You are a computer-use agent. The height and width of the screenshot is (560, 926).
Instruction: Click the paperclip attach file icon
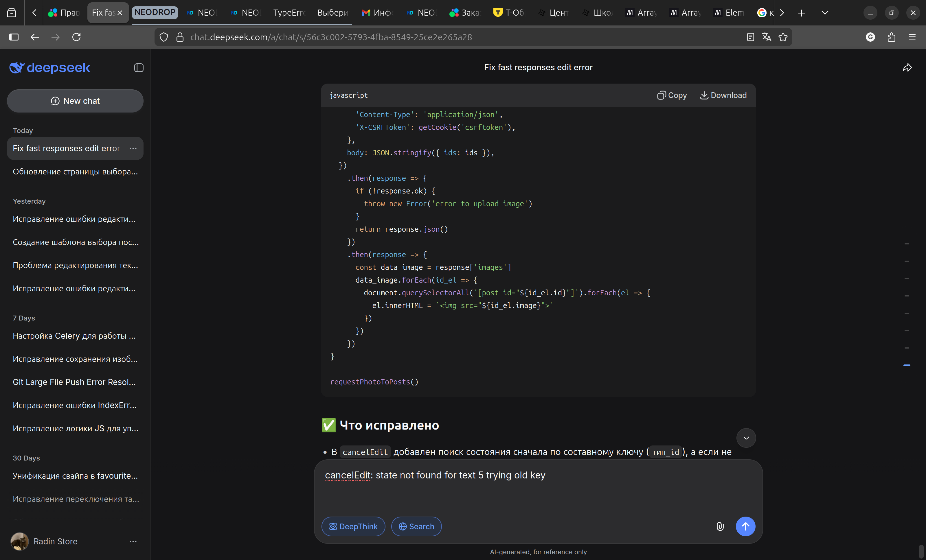(x=720, y=526)
